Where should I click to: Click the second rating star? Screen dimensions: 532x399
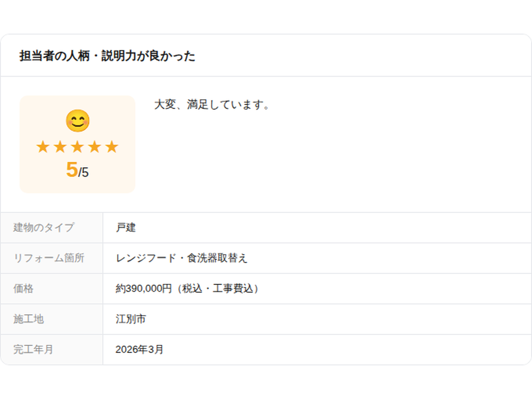coord(60,147)
